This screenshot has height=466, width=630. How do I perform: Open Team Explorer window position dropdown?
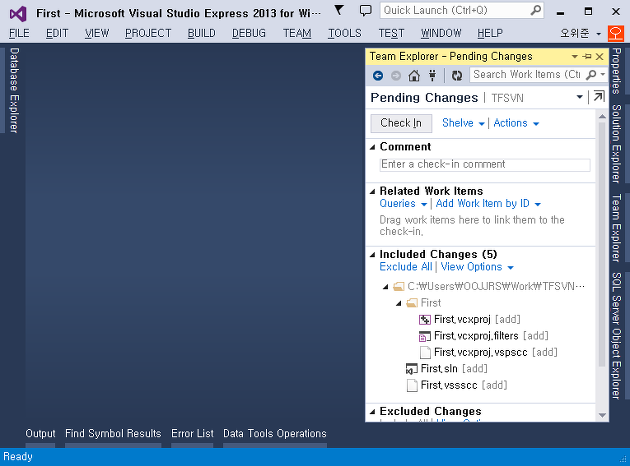click(x=575, y=57)
